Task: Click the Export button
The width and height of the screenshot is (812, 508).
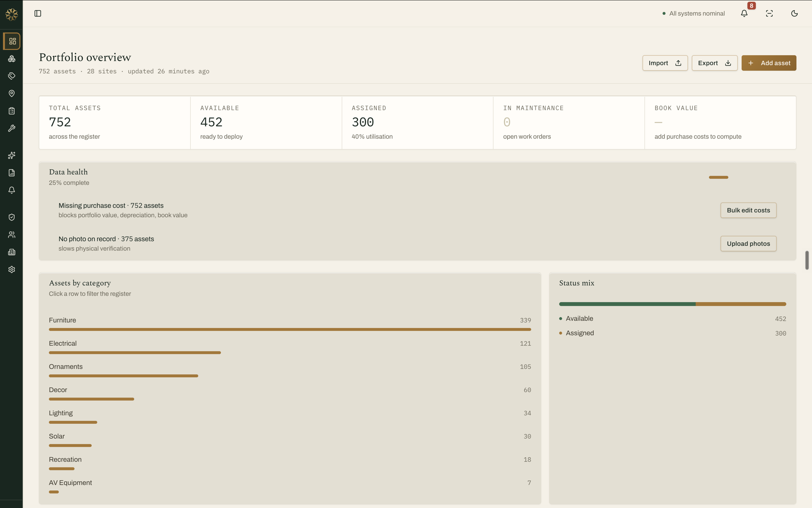Action: pos(714,63)
